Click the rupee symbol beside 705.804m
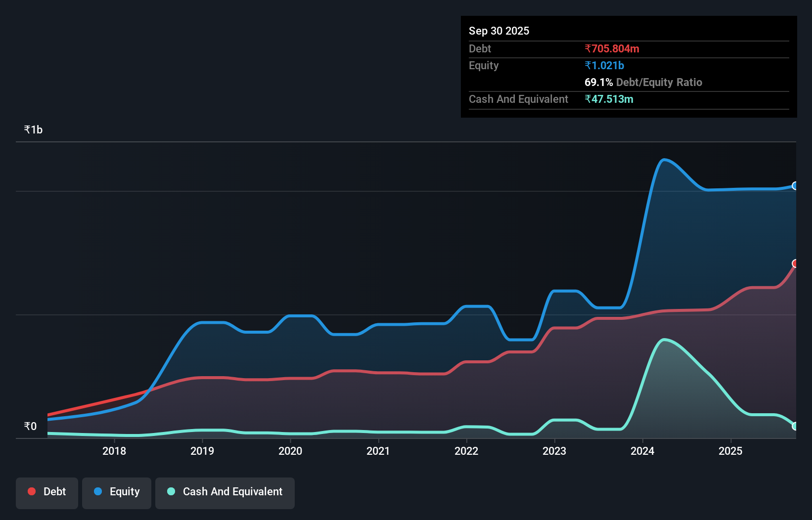The width and height of the screenshot is (812, 520). (x=588, y=48)
